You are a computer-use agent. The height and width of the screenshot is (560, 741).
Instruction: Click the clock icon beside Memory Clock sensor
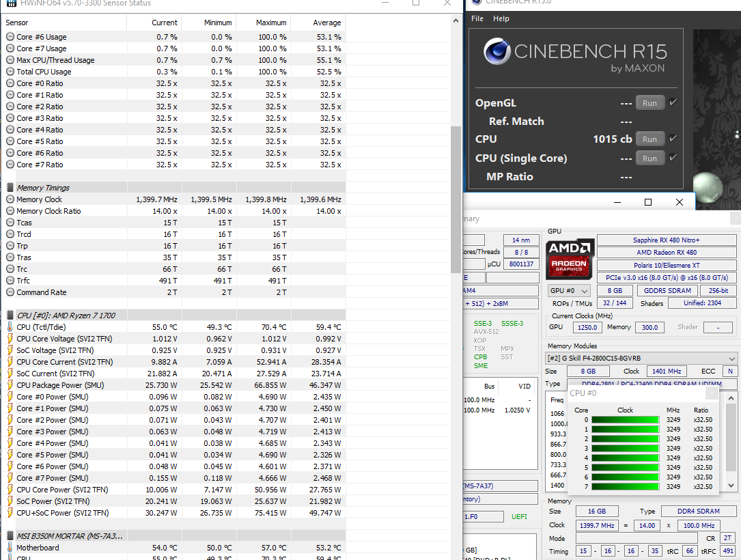click(x=10, y=199)
